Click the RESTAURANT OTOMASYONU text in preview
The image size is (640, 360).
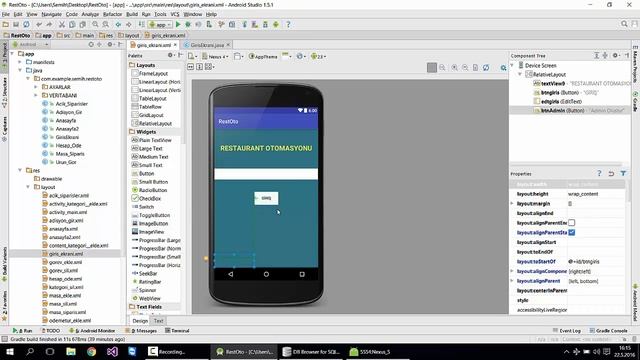pos(266,148)
